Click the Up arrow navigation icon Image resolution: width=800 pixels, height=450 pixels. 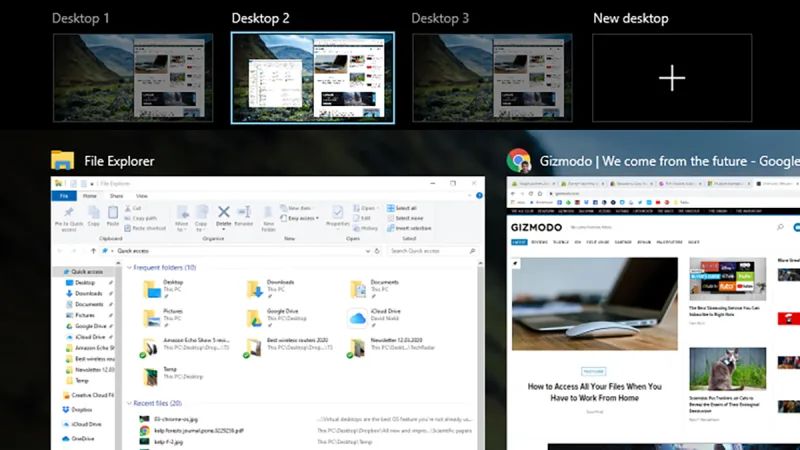pos(93,251)
